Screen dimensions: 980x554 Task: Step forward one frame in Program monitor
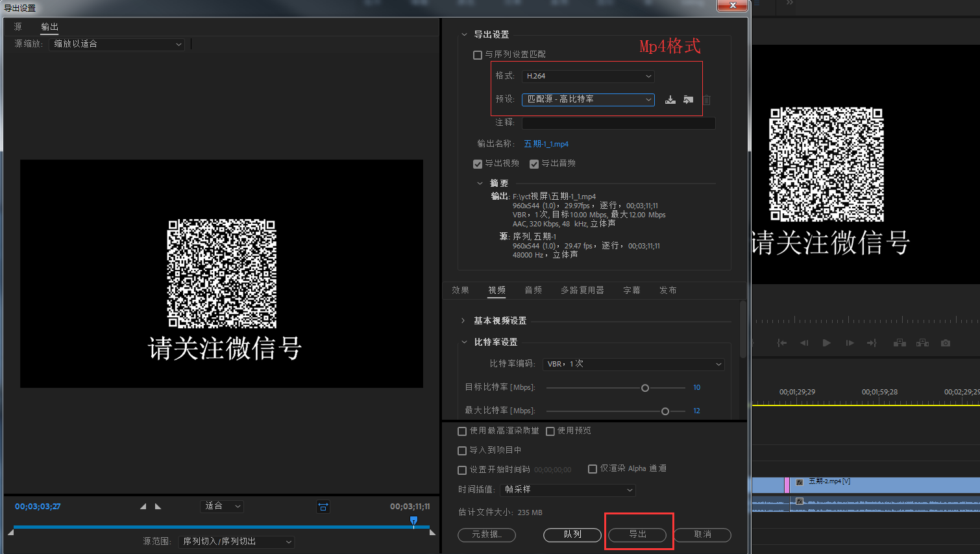pyautogui.click(x=849, y=343)
